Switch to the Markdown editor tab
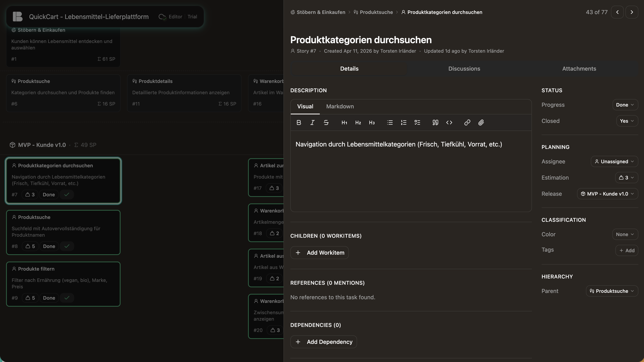 click(340, 107)
